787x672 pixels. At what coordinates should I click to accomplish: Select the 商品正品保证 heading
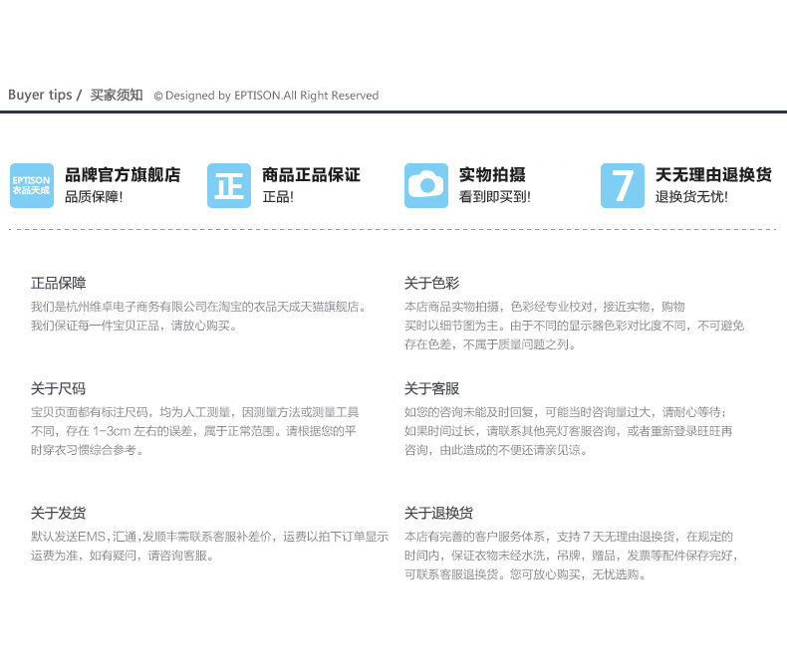click(x=311, y=175)
